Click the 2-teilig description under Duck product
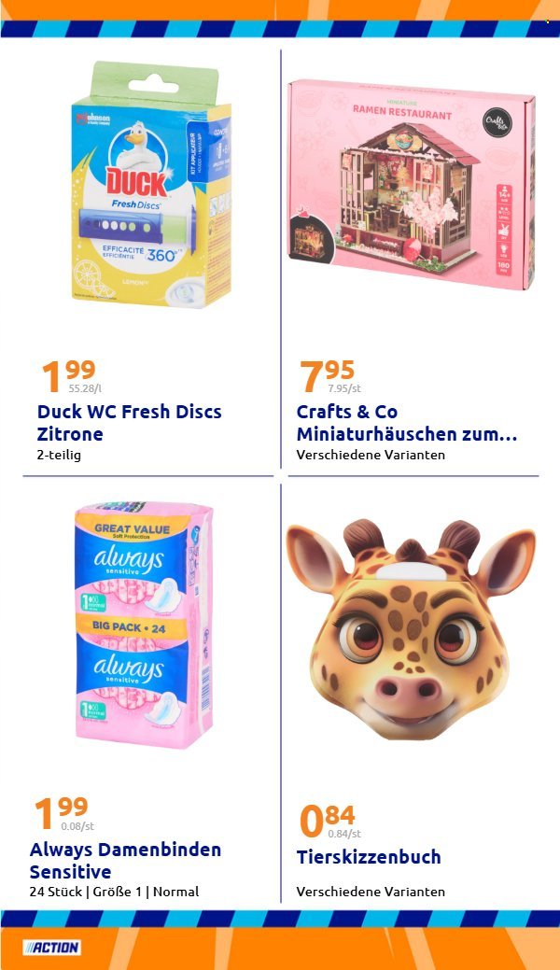 [59, 455]
